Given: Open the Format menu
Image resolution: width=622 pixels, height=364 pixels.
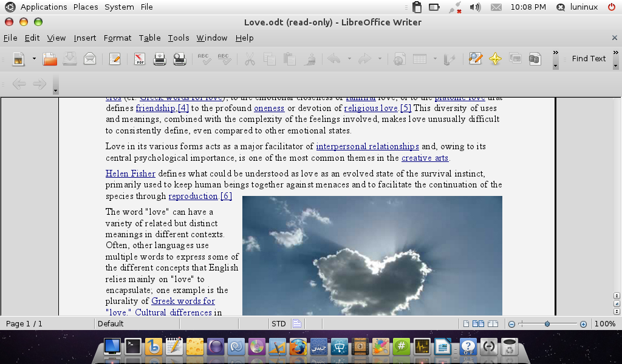Looking at the screenshot, I should coord(117,38).
